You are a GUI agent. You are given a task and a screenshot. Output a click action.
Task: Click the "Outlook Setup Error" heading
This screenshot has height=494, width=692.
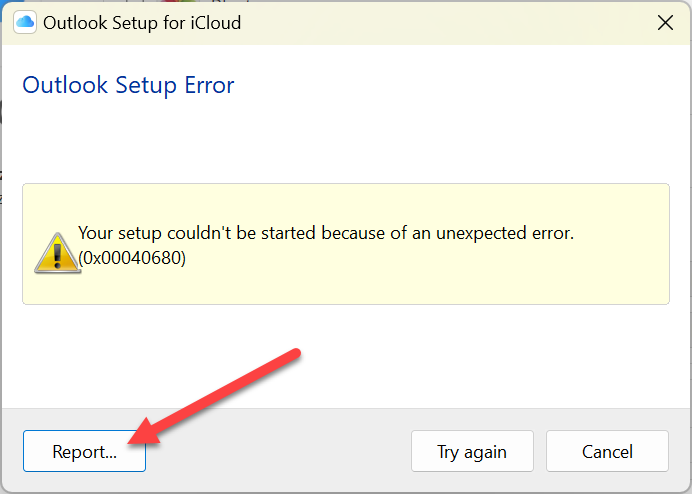pyautogui.click(x=128, y=85)
